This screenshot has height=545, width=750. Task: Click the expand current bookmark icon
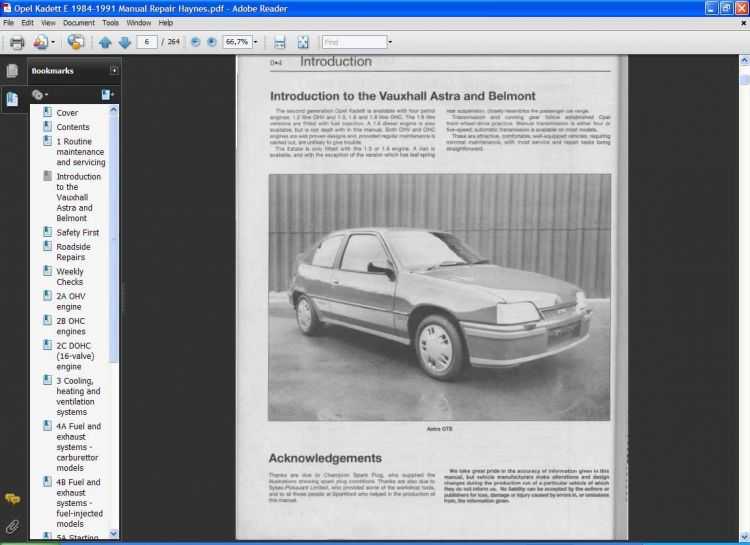107,95
